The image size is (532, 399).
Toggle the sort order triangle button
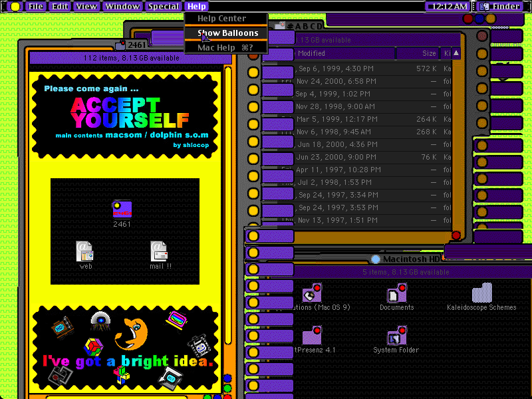456,53
